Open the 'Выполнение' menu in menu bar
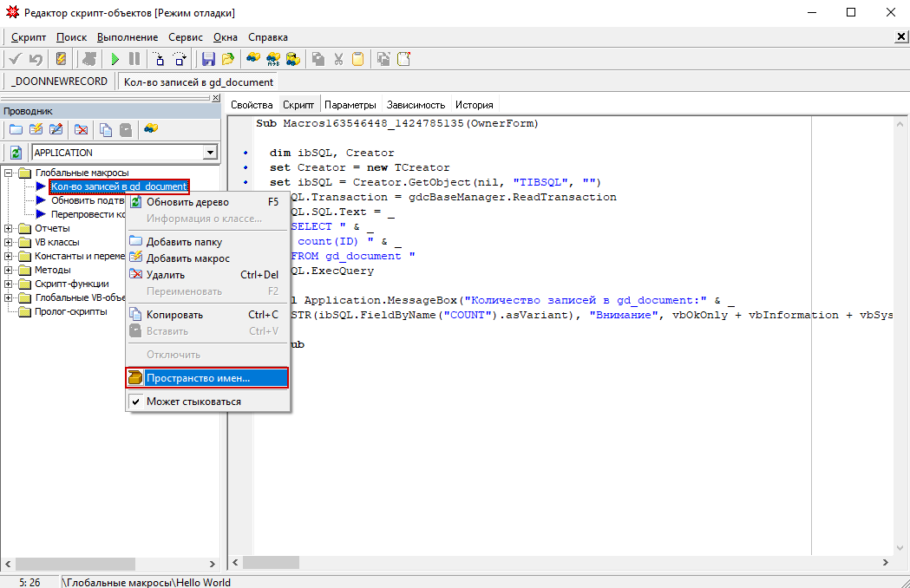Screen dimensions: 910x588 (x=128, y=37)
